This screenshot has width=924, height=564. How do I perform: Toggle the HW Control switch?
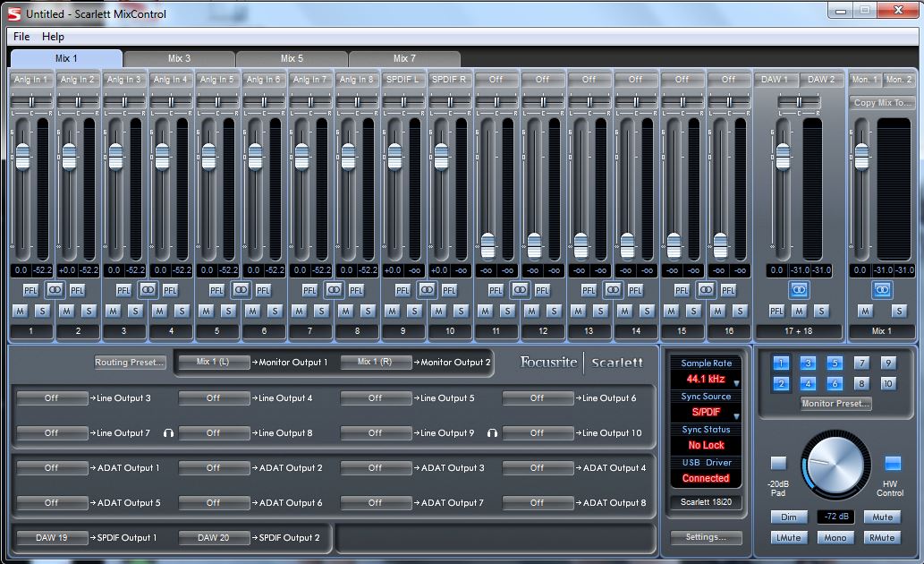[892, 464]
